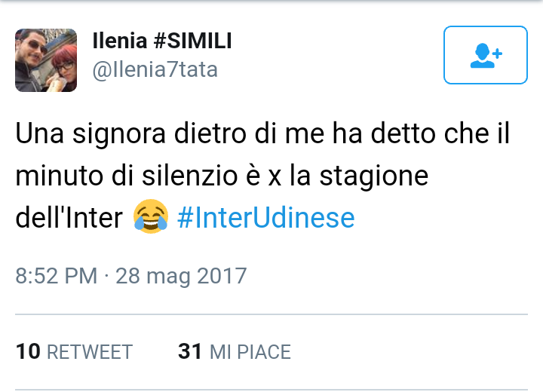Click the plus sign on follow button
This screenshot has width=543, height=392.
tap(497, 51)
